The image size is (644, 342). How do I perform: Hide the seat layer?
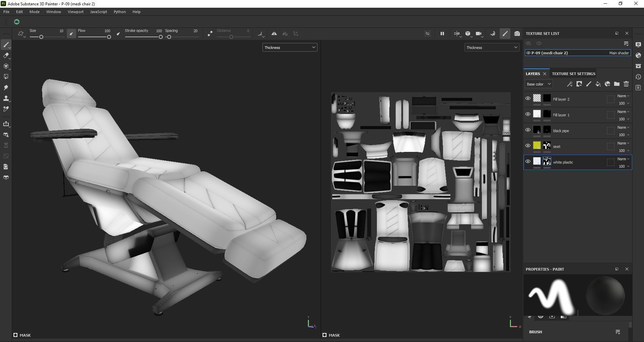point(528,146)
